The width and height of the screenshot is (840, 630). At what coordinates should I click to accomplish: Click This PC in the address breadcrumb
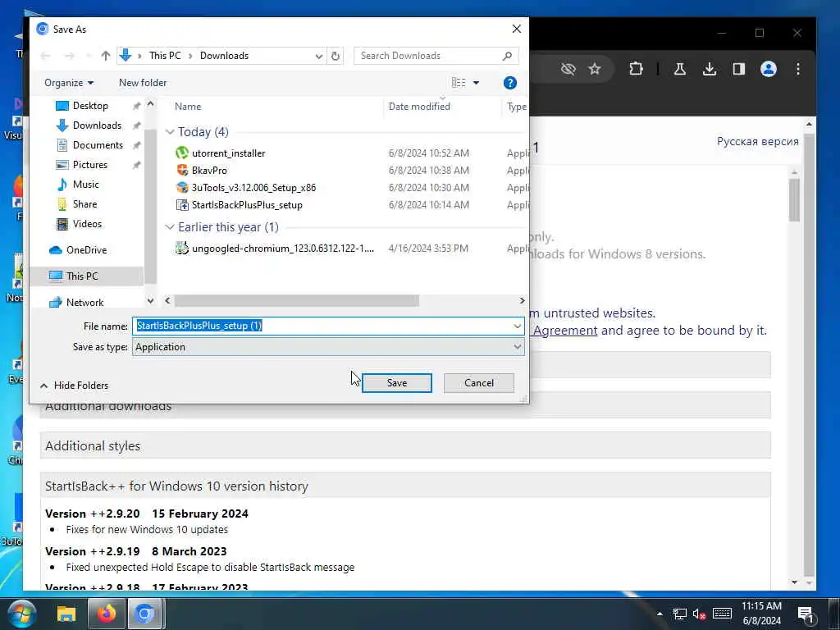click(x=165, y=56)
